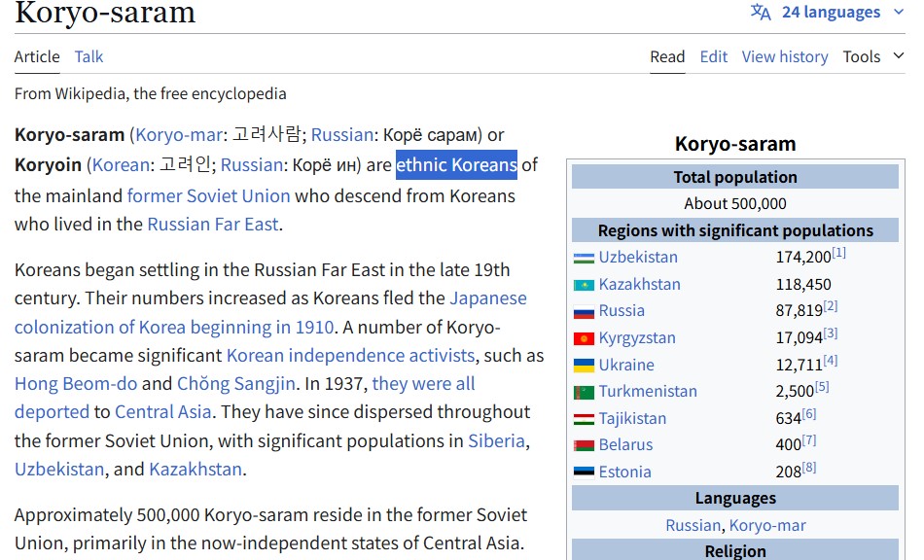Open the Siberia link

(x=496, y=441)
